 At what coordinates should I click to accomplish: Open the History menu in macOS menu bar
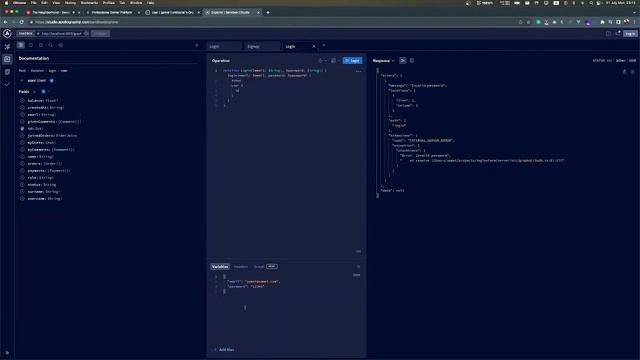click(70, 3)
